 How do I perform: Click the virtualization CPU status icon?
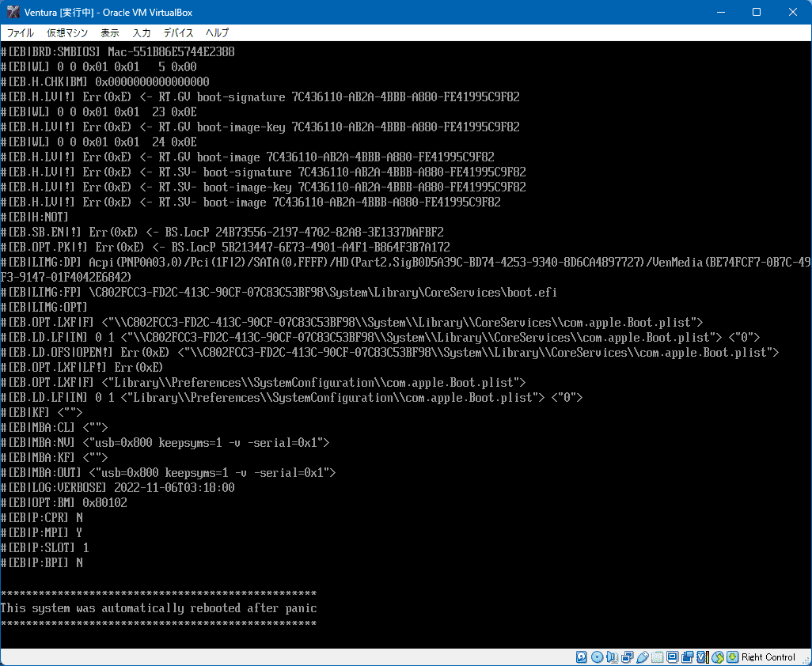[703, 657]
